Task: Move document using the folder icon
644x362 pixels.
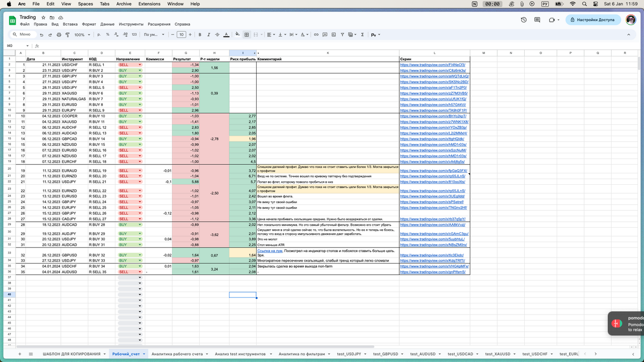Action: (52, 17)
